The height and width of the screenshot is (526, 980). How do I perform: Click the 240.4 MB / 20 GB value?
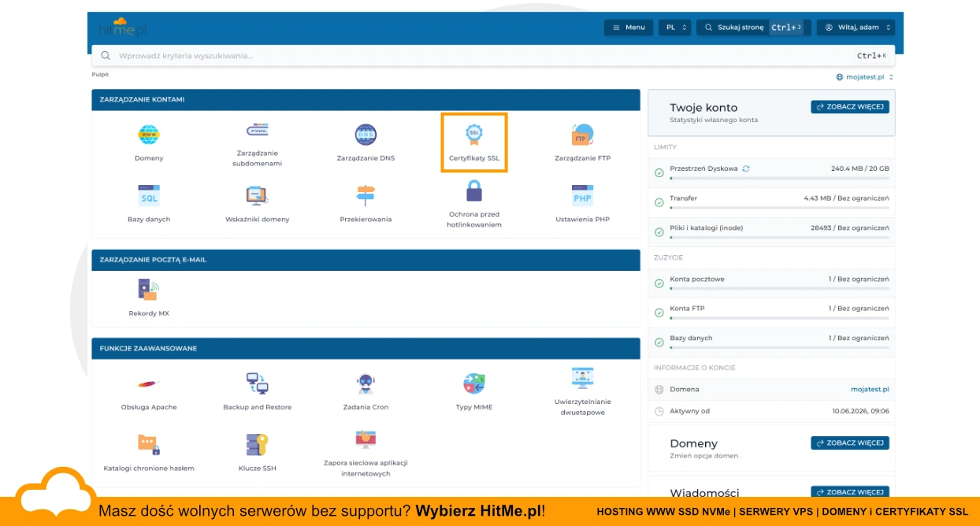[x=859, y=169]
